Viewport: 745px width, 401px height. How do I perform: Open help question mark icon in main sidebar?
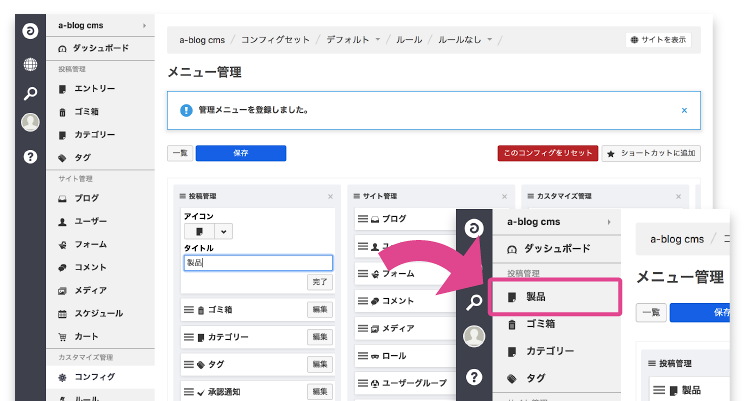[30, 156]
